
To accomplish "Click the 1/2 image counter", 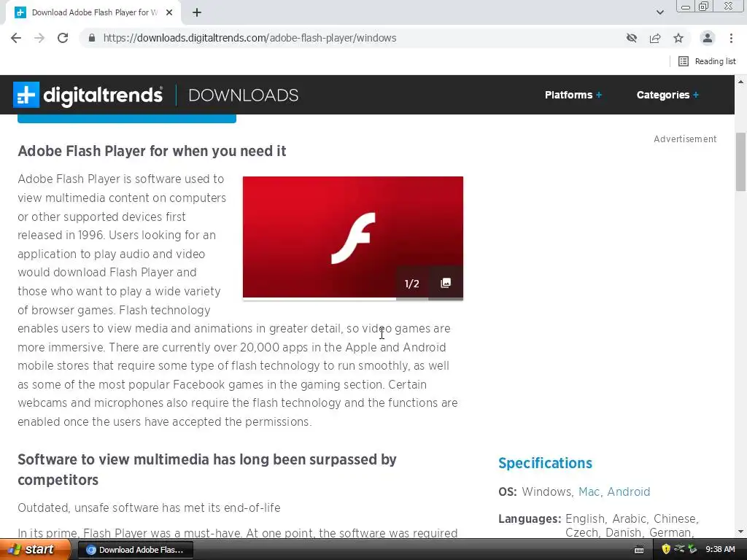I will [412, 284].
